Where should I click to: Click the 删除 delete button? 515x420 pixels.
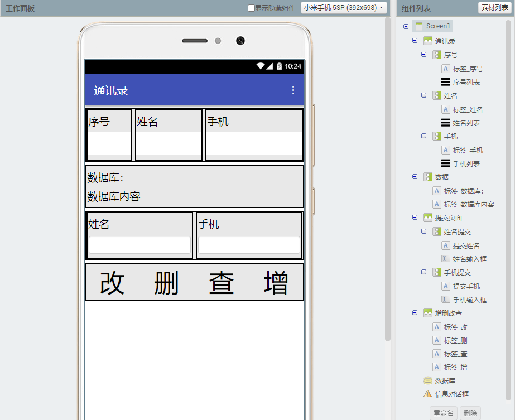coord(470,413)
